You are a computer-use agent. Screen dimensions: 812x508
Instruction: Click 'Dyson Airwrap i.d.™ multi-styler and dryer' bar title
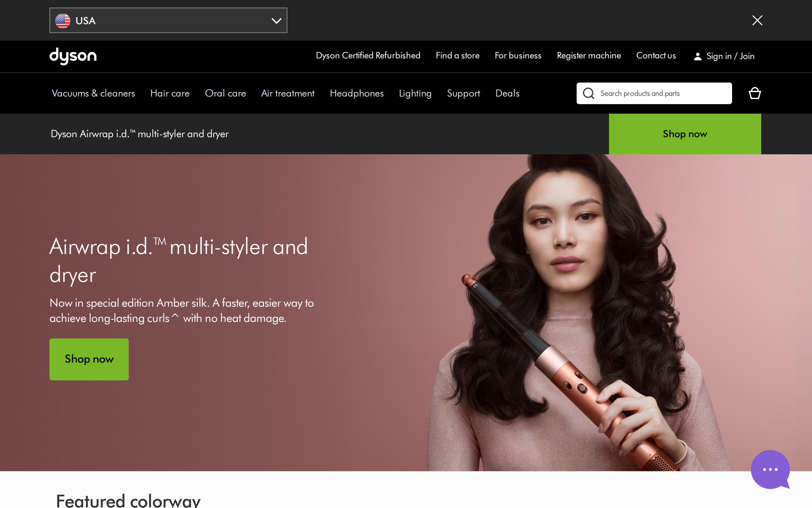click(x=140, y=134)
